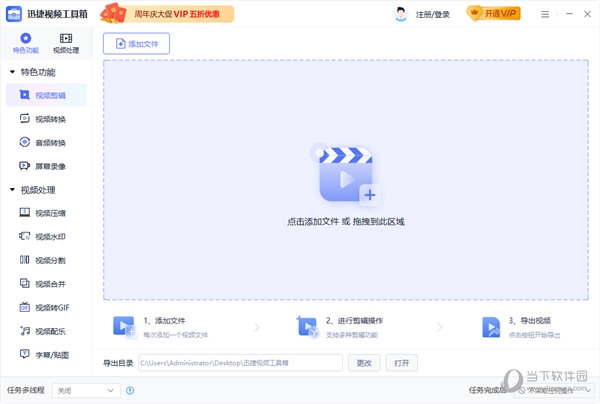Viewport: 600px width, 404px height.
Task: Click the 更改 button
Action: pyautogui.click(x=364, y=363)
